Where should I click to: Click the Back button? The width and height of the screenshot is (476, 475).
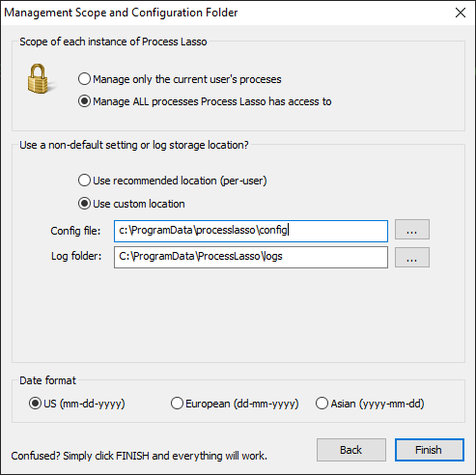pyautogui.click(x=351, y=450)
